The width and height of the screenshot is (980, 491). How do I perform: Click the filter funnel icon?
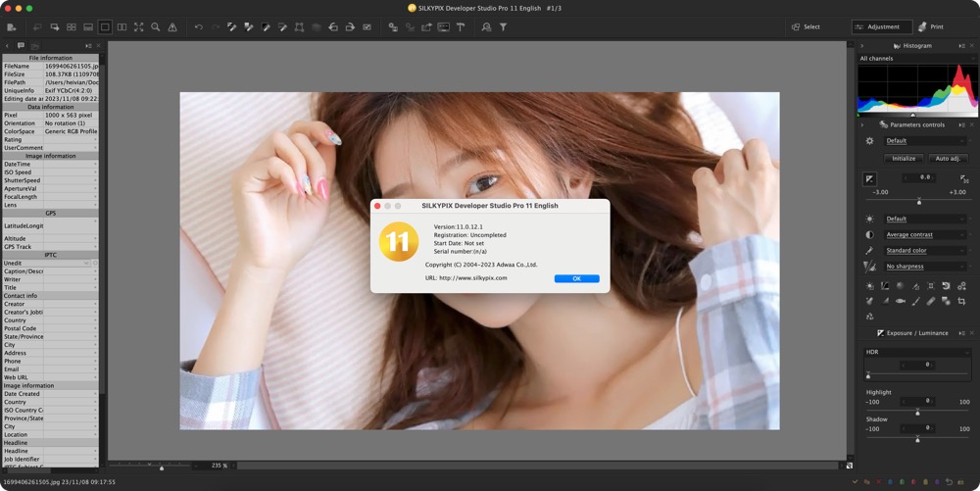point(503,26)
